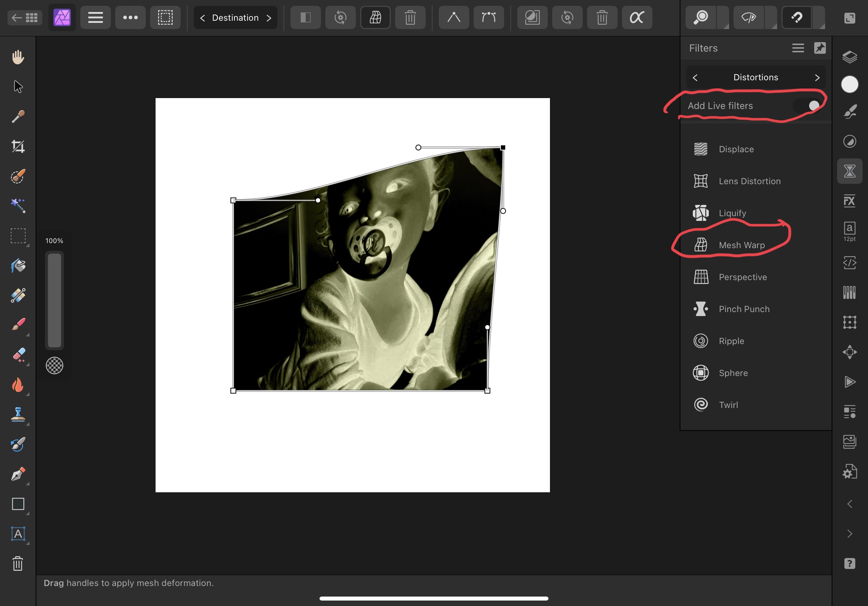Select the Pen vector tool
The width and height of the screenshot is (868, 606).
coord(18,474)
